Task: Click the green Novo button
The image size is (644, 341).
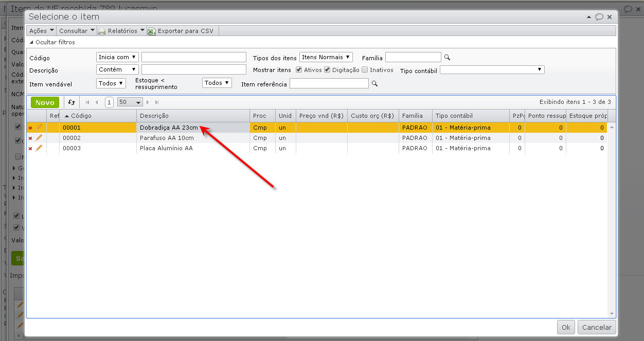Action: coord(45,102)
